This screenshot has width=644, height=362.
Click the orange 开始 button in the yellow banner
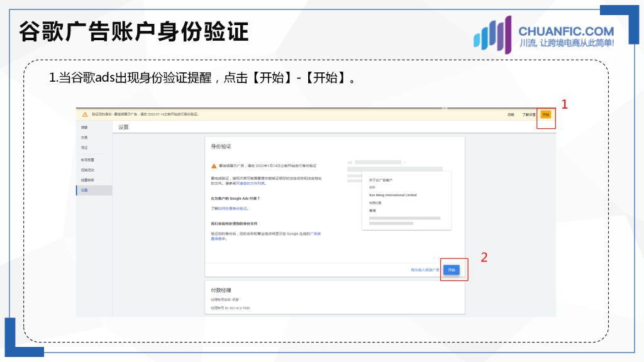pyautogui.click(x=545, y=114)
